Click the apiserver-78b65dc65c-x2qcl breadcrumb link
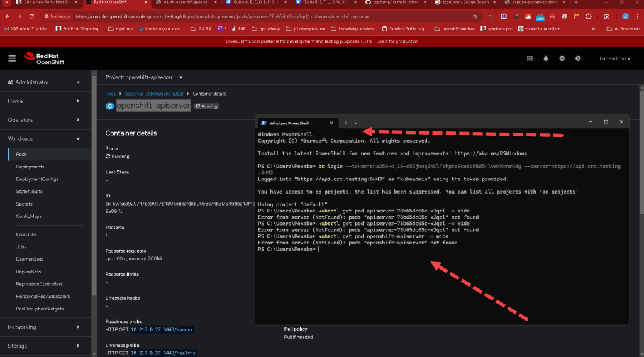The image size is (644, 357). pyautogui.click(x=154, y=94)
